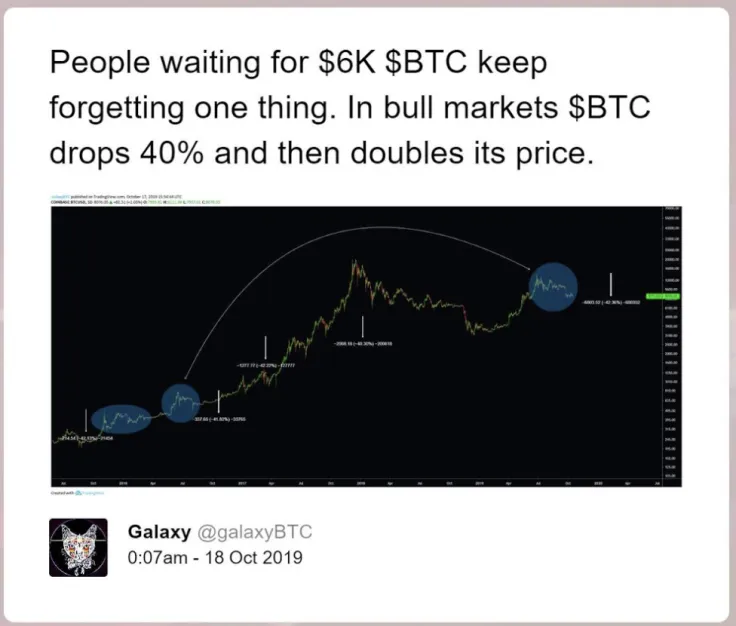Select the blue oval highlight at chart's left
Image resolution: width=736 pixels, height=626 pixels.
click(122, 418)
